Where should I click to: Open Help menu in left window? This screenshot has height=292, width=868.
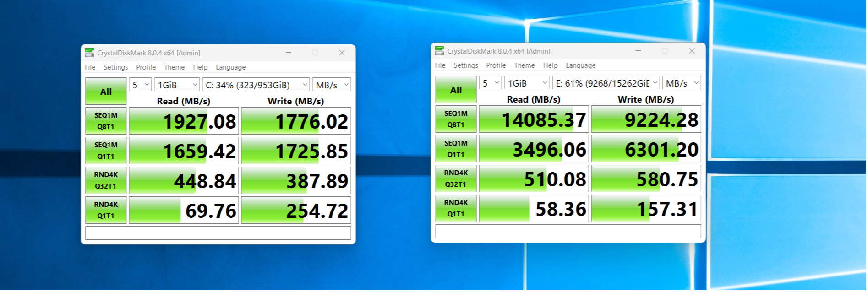[200, 67]
